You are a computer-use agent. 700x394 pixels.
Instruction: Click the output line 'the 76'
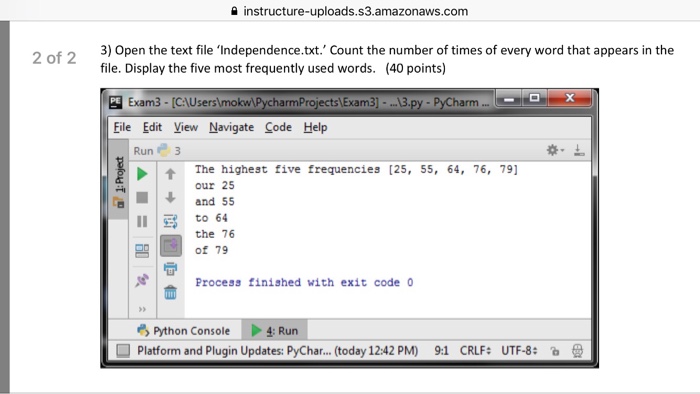[215, 234]
